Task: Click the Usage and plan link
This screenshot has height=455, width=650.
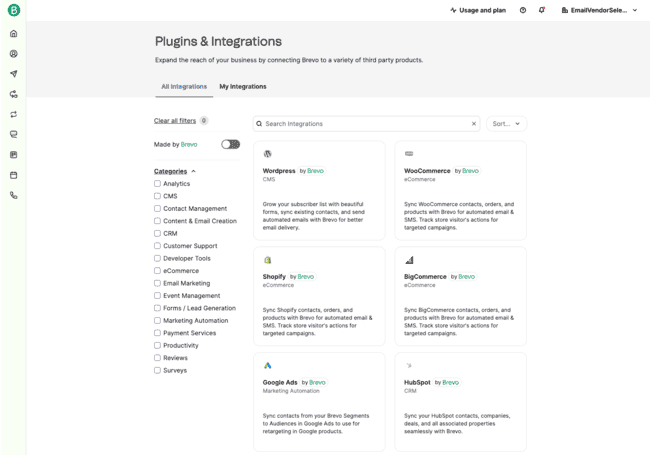Action: (x=478, y=10)
